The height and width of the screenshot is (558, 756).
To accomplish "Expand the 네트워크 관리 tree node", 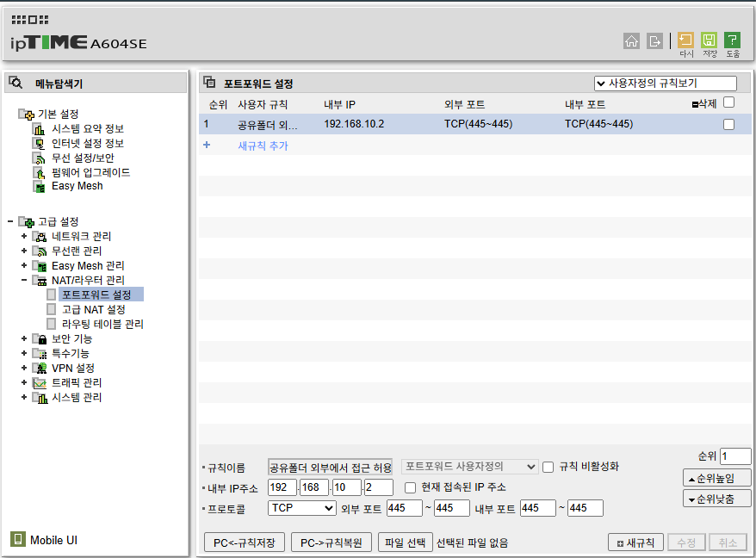I will pos(23,236).
